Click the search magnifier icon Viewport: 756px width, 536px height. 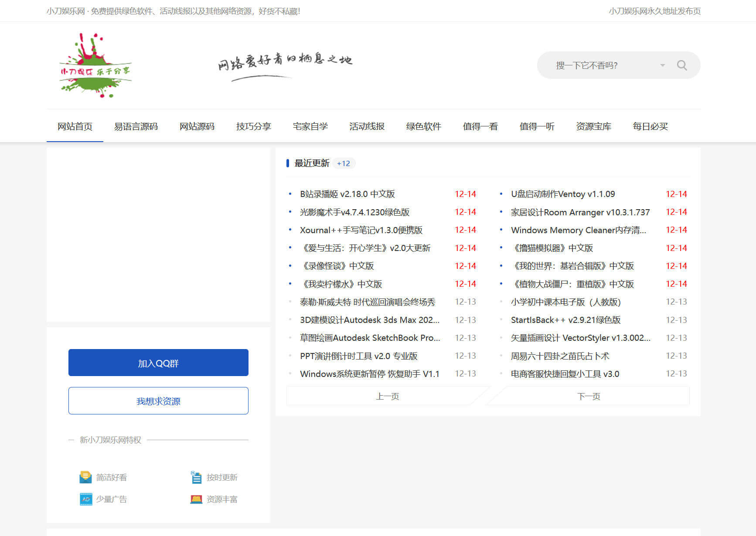(682, 65)
